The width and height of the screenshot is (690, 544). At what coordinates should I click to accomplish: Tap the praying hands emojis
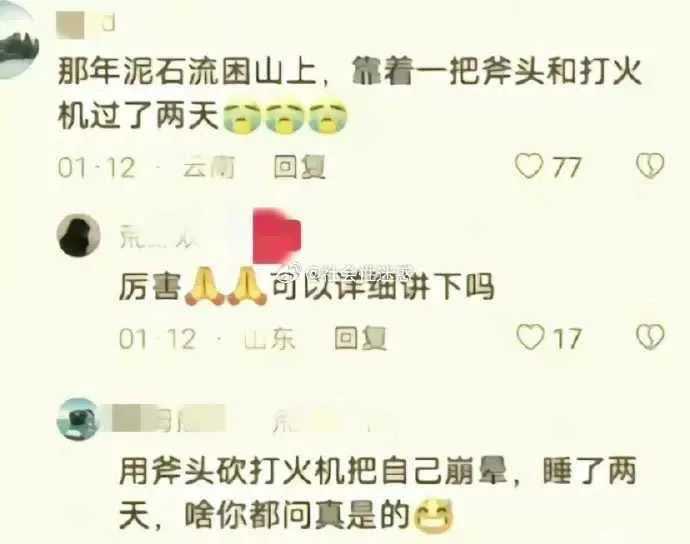(x=225, y=287)
